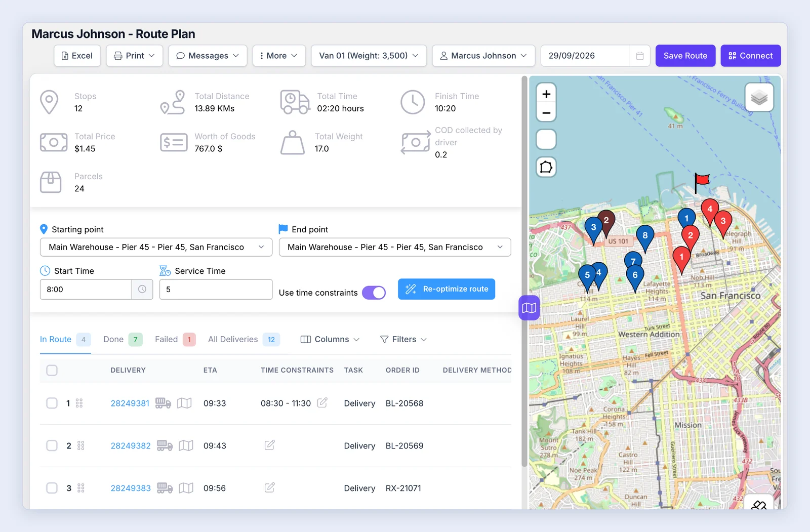Screen dimensions: 810x532
Task: Open the Filters dropdown
Action: click(403, 339)
